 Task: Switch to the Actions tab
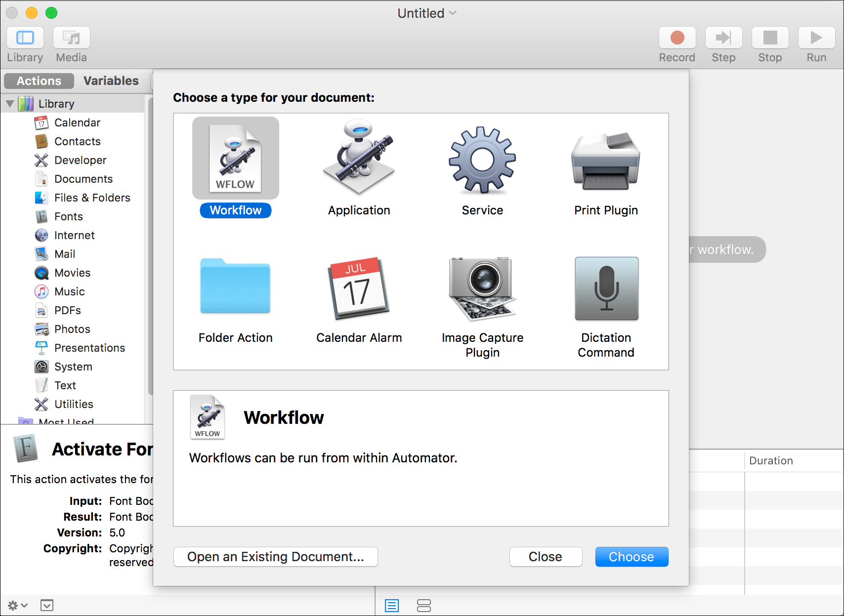(39, 81)
